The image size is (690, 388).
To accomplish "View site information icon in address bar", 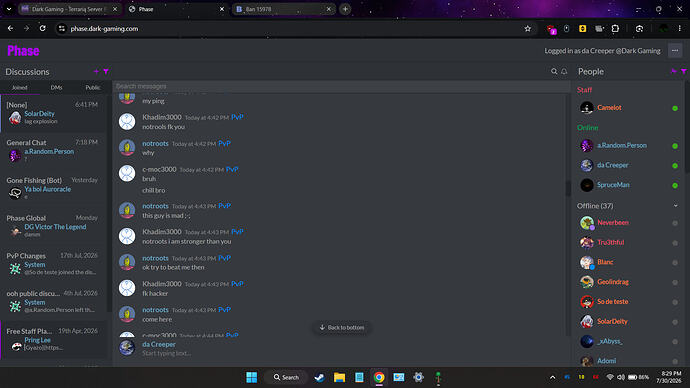I will coord(62,29).
